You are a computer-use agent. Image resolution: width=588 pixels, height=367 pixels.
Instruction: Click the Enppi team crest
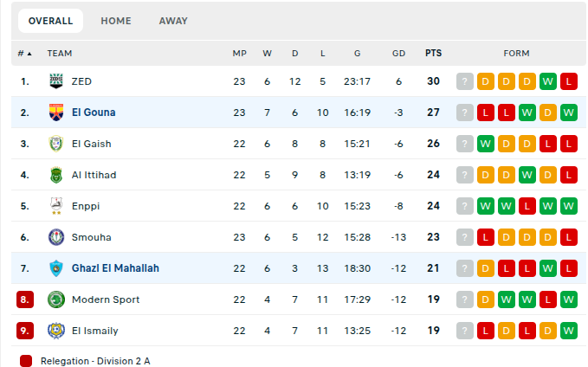tap(56, 206)
